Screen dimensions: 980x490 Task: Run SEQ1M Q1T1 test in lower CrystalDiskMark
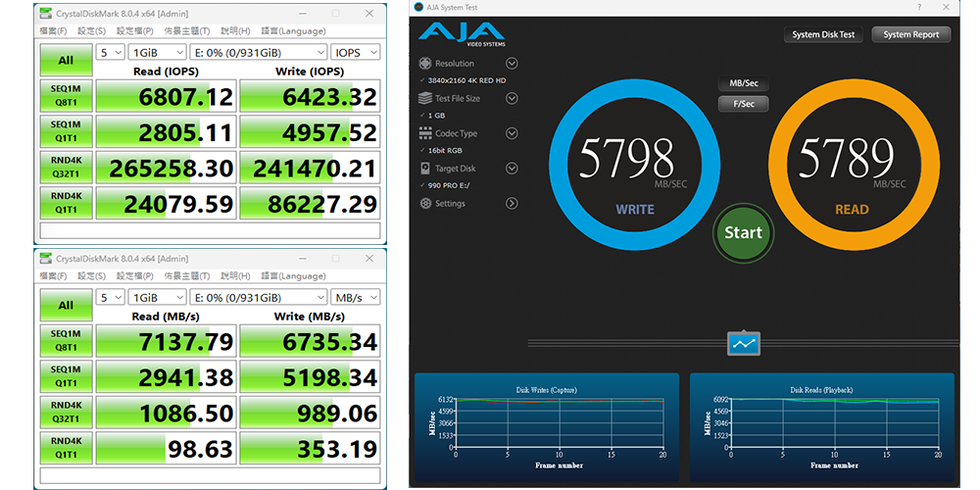pos(66,376)
